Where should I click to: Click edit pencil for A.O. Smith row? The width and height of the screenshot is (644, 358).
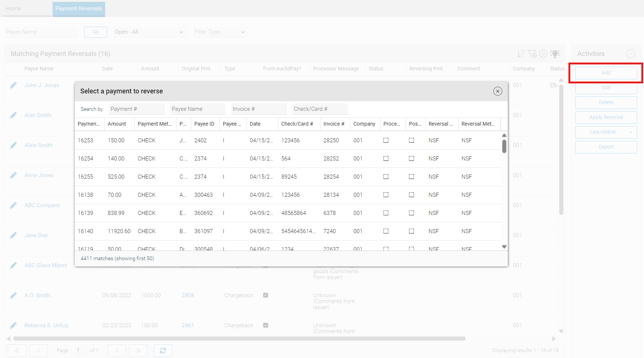(13, 295)
